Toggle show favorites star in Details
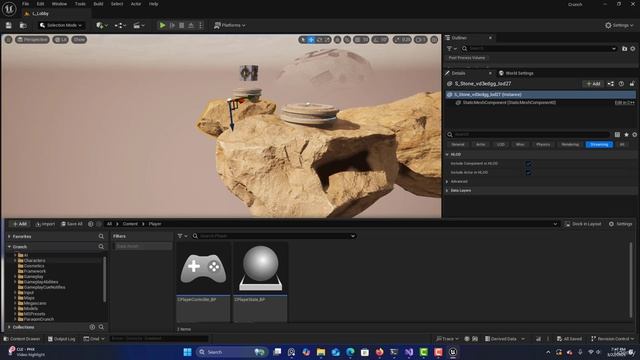This screenshot has height=360, width=640. [x=626, y=134]
